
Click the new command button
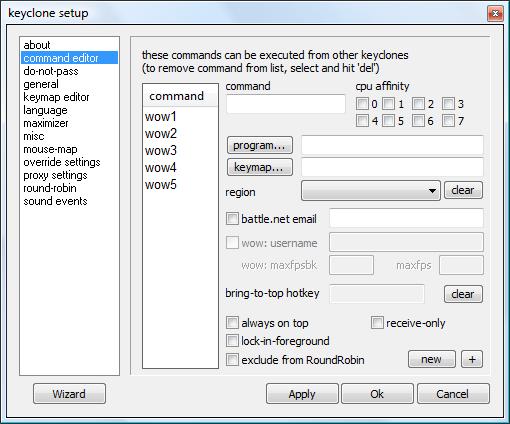click(432, 359)
